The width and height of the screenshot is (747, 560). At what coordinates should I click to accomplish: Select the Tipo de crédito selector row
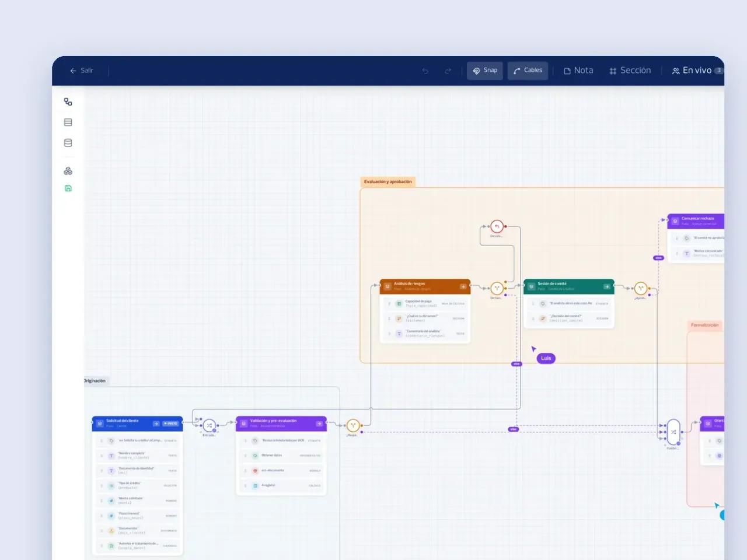[x=138, y=485]
